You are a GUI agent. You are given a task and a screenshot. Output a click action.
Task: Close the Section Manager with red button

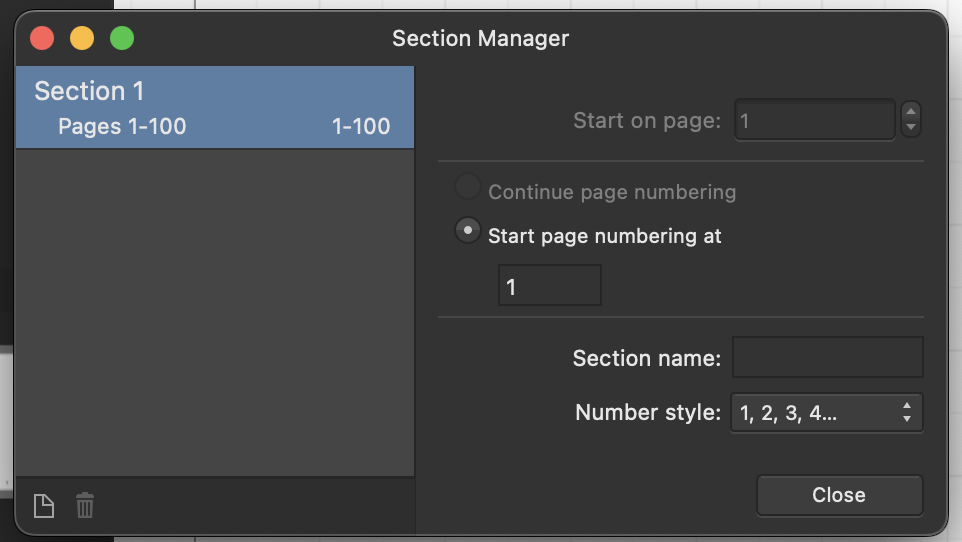coord(42,38)
